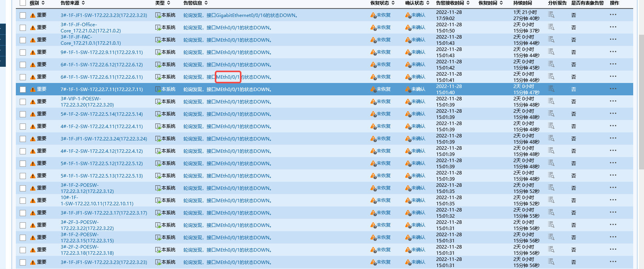Open analysis report icon for 172.22.4.11 row
The width and height of the screenshot is (644, 269).
(x=551, y=126)
